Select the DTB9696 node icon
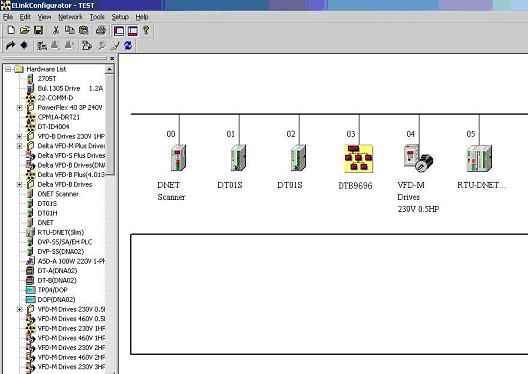Viewport: 528px width, 374px height. pos(358,158)
